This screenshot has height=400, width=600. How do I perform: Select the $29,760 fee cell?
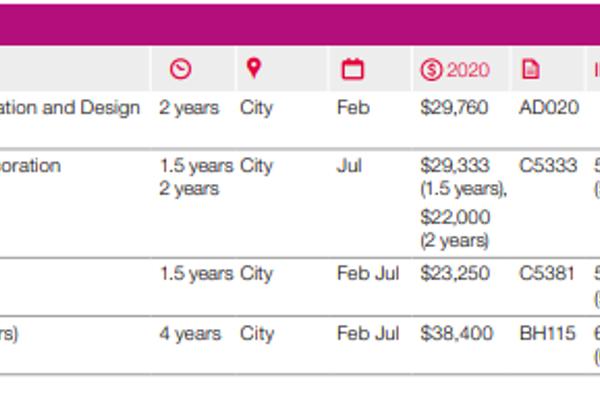454,108
